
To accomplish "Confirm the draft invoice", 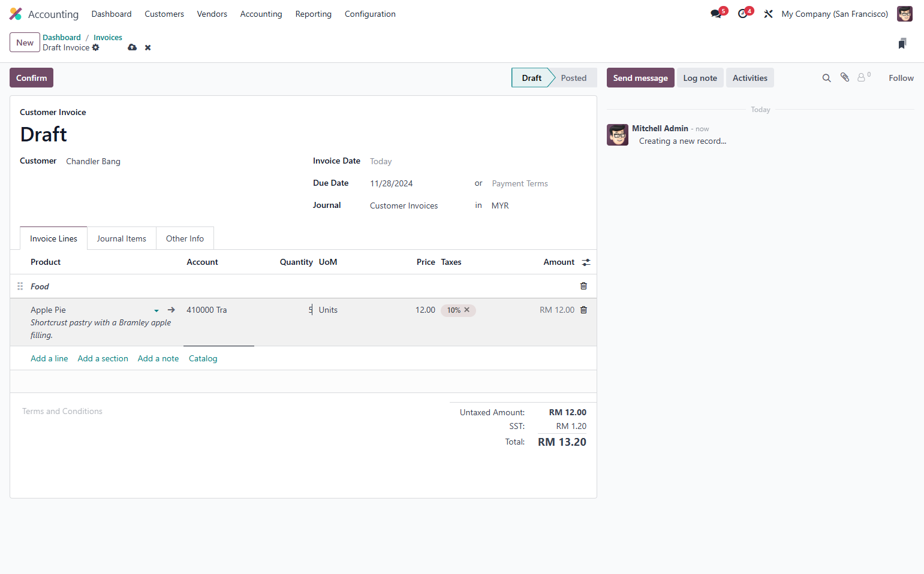I will point(31,78).
